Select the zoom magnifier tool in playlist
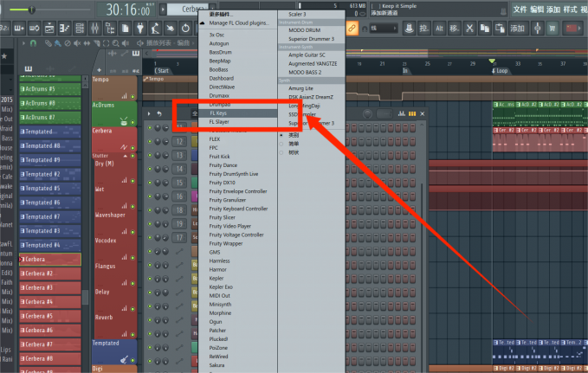This screenshot has width=588, height=373. 115,43
